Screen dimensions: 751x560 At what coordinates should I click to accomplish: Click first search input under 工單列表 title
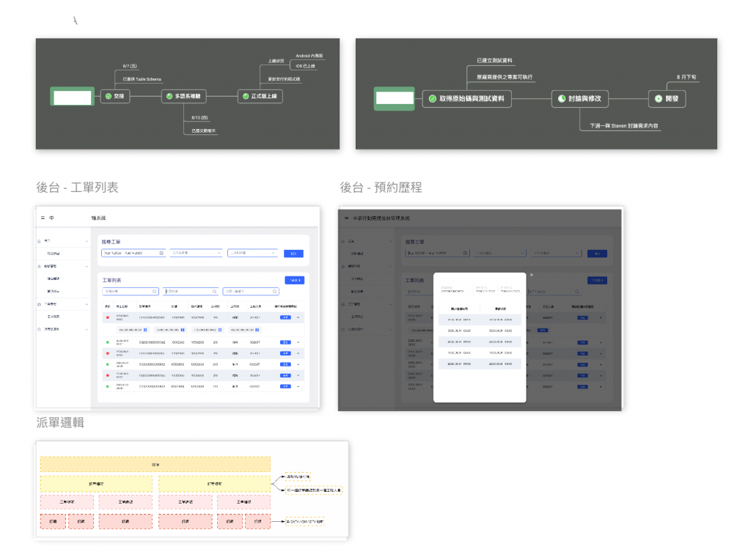pos(131,292)
